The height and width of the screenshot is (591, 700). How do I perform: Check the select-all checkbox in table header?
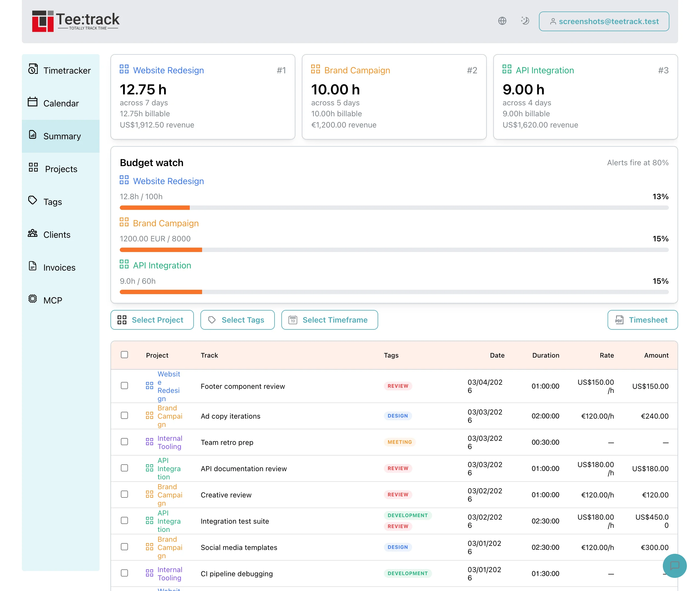click(x=124, y=355)
